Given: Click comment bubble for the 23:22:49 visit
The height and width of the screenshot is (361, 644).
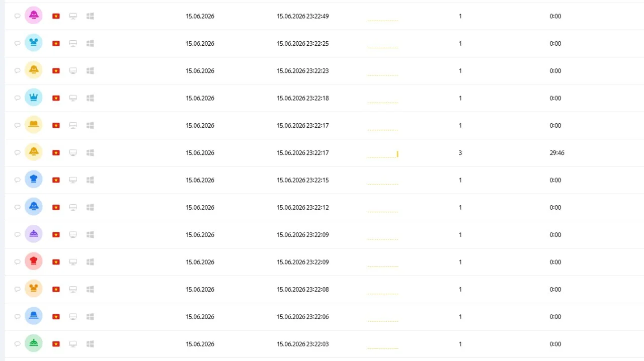Looking at the screenshot, I should coord(17,16).
